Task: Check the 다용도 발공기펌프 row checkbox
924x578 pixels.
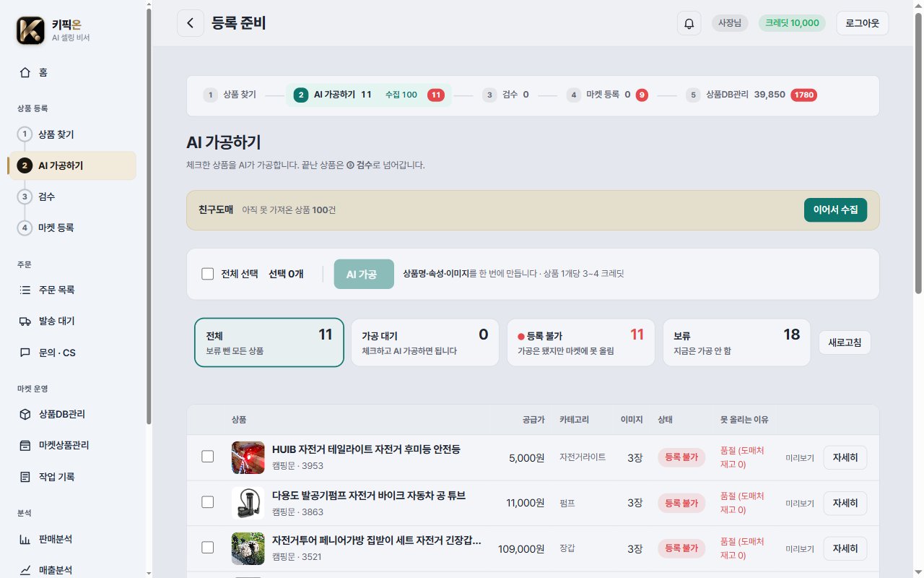Action: pos(208,502)
